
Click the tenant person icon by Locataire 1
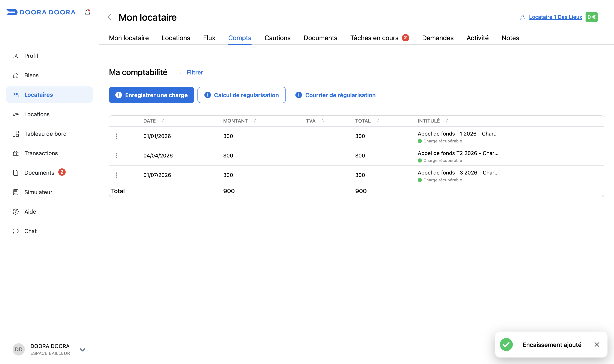522,17
